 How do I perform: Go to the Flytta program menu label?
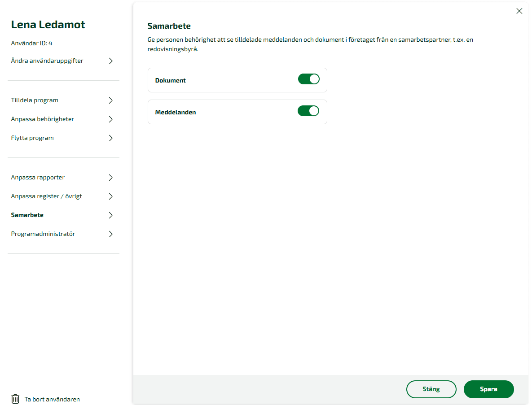pyautogui.click(x=32, y=138)
